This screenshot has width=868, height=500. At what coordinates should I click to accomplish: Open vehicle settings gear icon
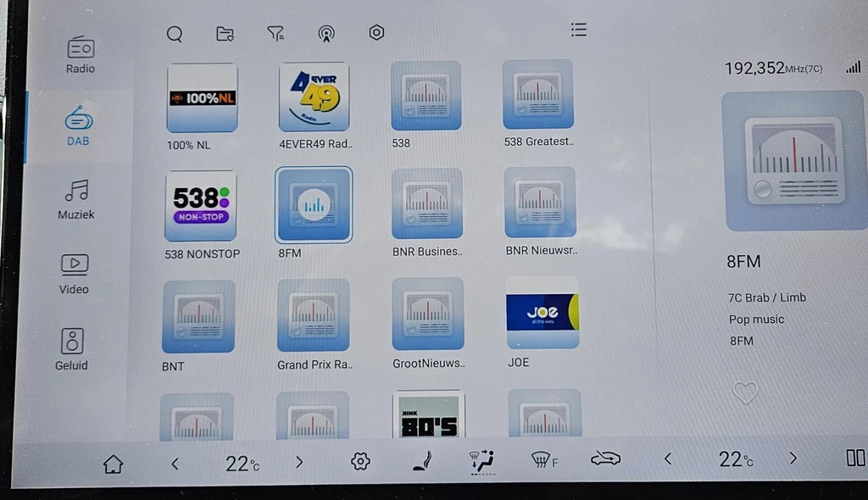pyautogui.click(x=360, y=461)
